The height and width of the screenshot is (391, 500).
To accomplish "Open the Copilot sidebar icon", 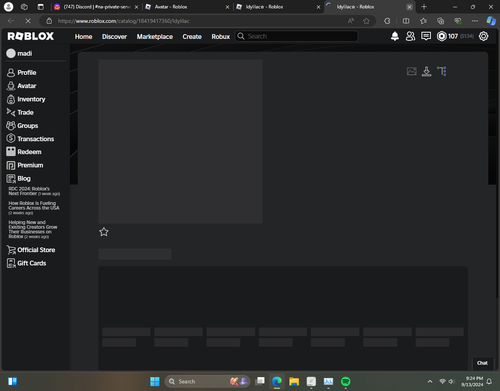I will 491,21.
